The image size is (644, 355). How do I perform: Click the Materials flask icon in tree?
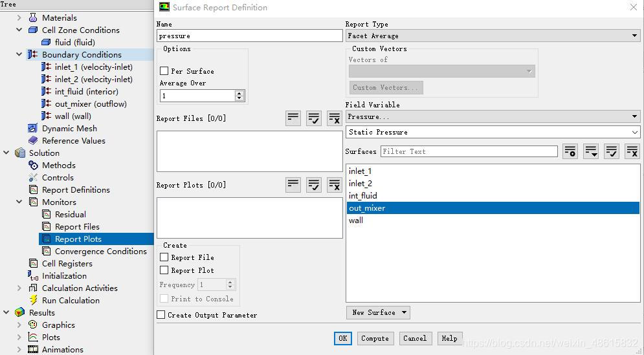pos(33,17)
